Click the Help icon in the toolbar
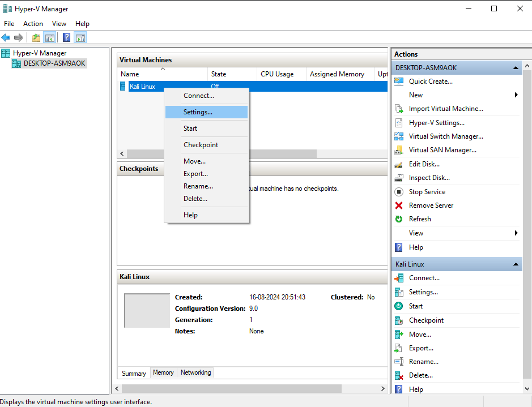The width and height of the screenshot is (532, 407). pyautogui.click(x=67, y=38)
